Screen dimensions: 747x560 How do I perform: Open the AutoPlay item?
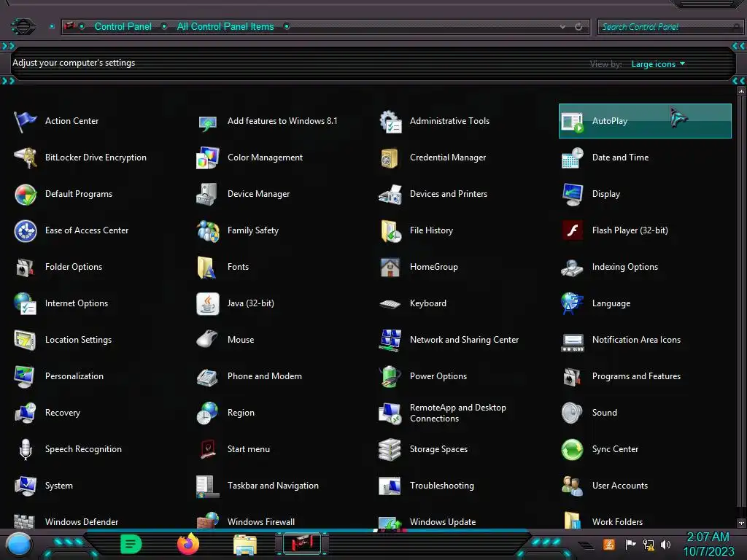[645, 121]
